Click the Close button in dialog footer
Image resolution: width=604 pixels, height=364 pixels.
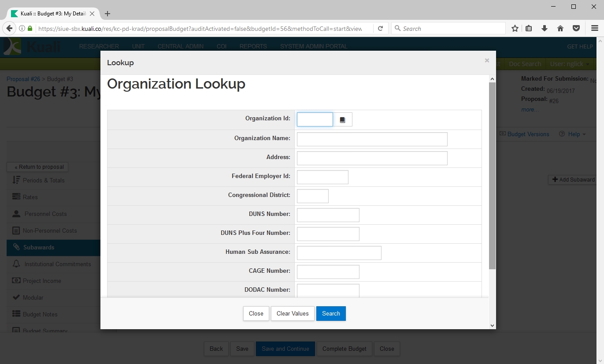click(256, 314)
